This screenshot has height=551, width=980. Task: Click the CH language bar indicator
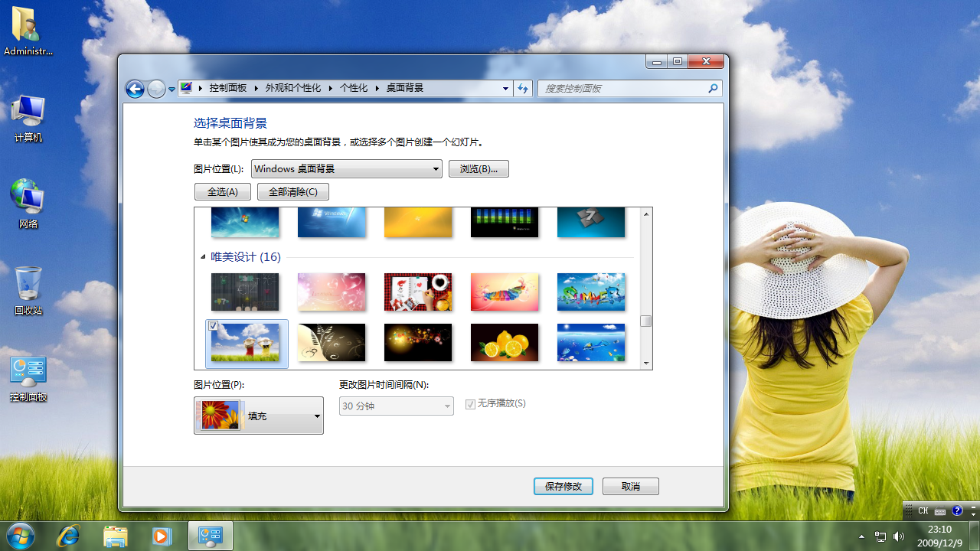(923, 510)
